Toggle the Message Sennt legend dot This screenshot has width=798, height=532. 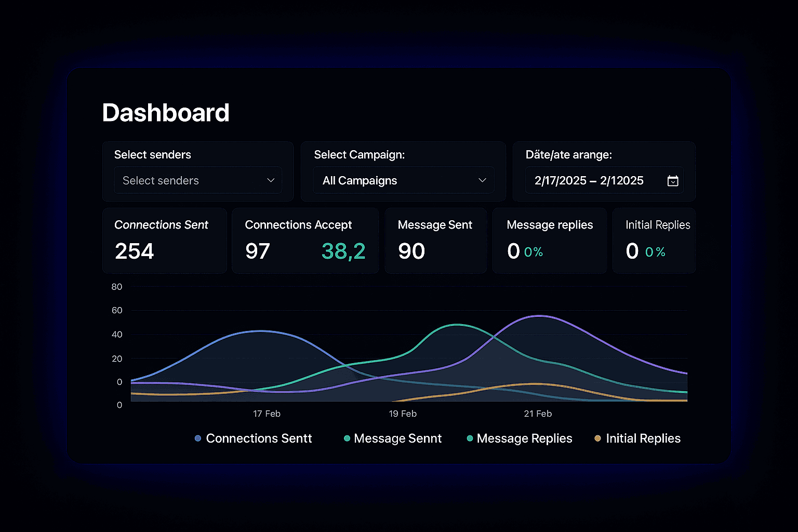347,438
